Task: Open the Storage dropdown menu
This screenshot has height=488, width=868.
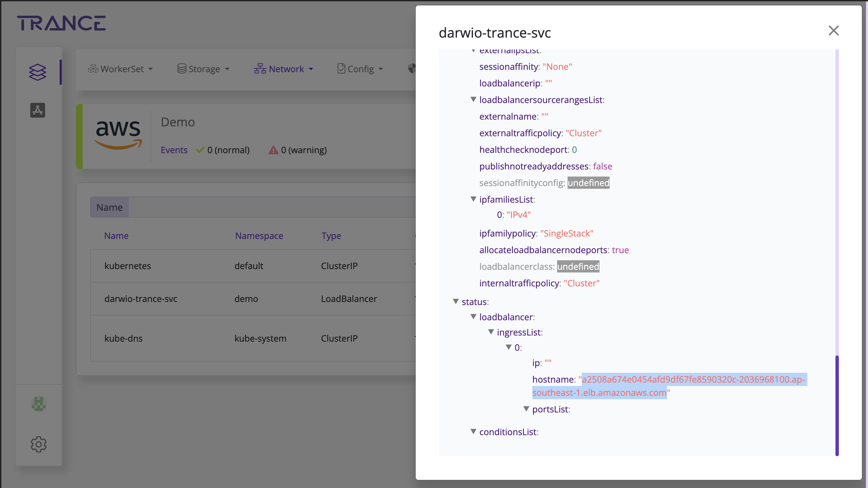Action: (x=203, y=69)
